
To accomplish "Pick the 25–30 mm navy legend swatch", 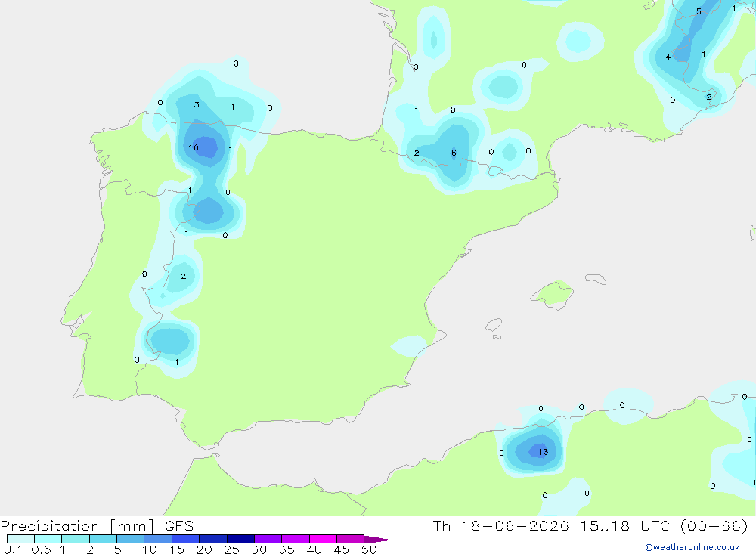I will coord(240,539).
